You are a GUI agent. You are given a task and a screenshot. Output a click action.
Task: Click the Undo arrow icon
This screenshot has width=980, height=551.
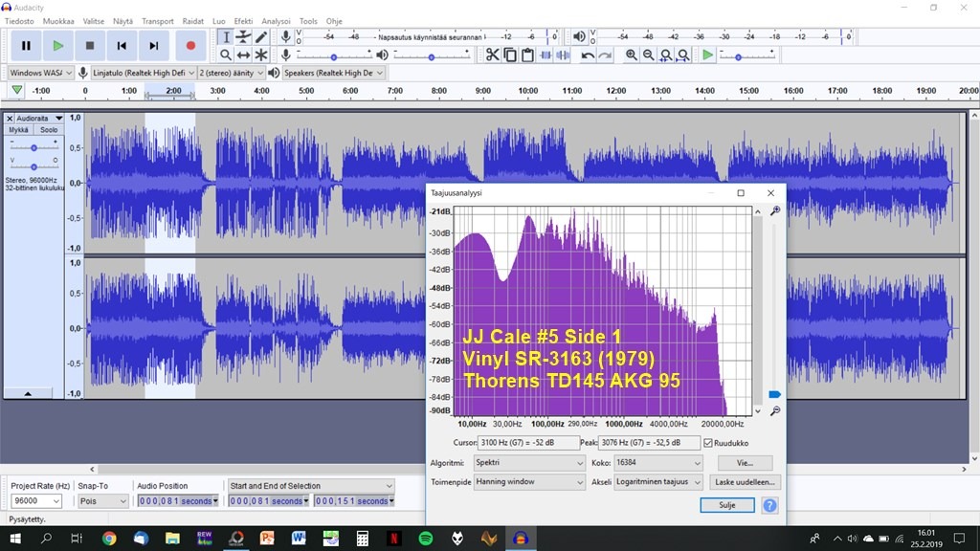[588, 55]
